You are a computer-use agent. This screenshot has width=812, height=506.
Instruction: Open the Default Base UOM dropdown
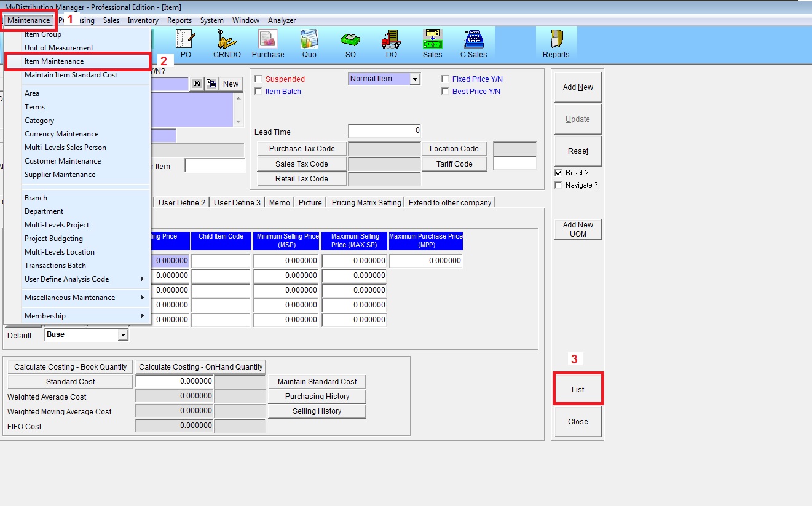(x=123, y=335)
